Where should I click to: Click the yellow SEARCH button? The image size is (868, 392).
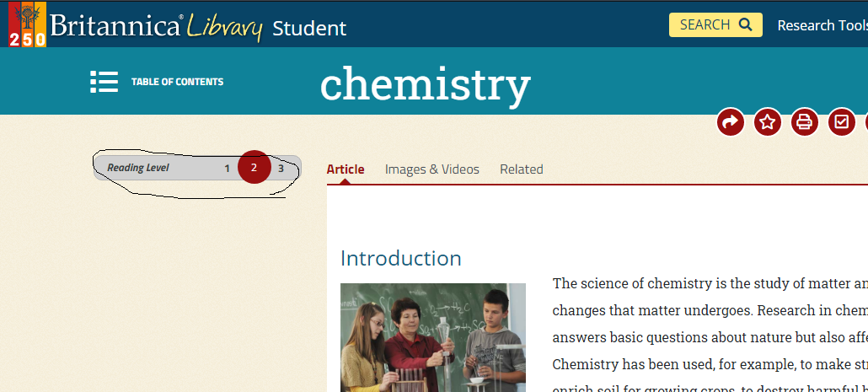point(715,25)
